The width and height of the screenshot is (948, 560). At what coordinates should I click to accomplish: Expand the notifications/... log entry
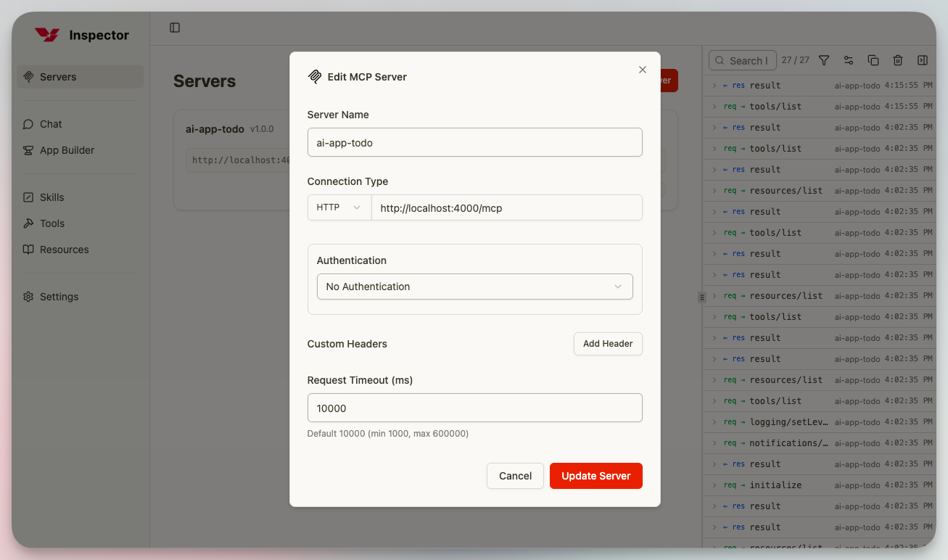820,443
